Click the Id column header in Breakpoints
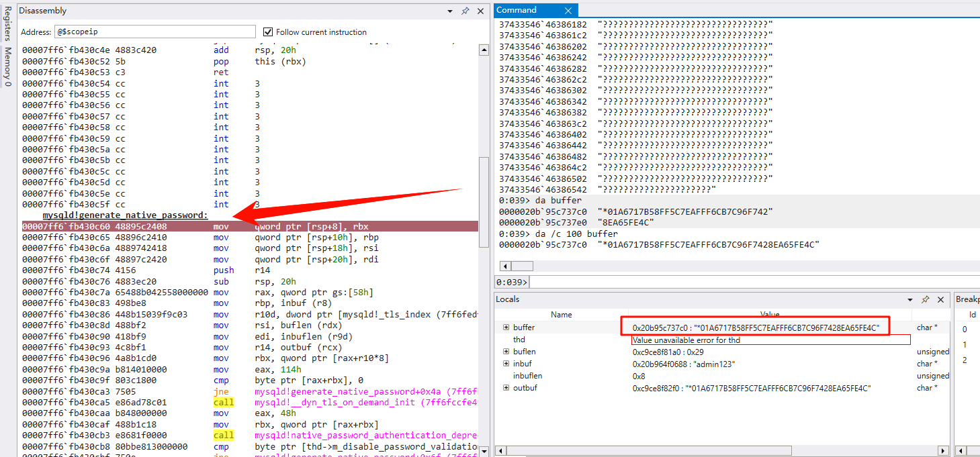 (x=972, y=314)
